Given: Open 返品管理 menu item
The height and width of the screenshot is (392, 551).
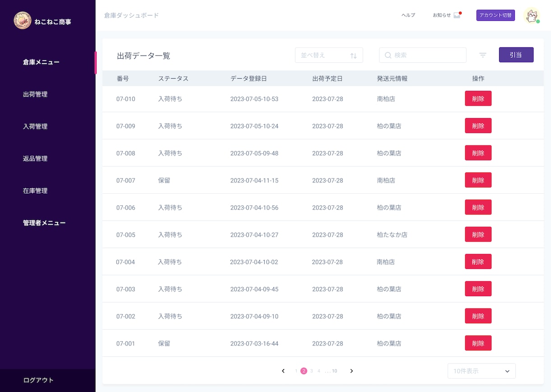Looking at the screenshot, I should 35,159.
